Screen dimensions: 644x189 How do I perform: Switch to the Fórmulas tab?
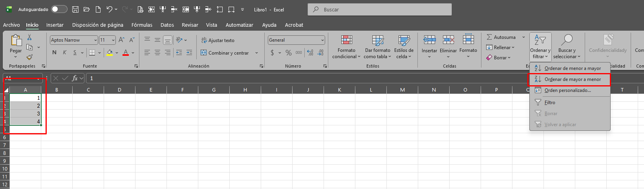[142, 25]
